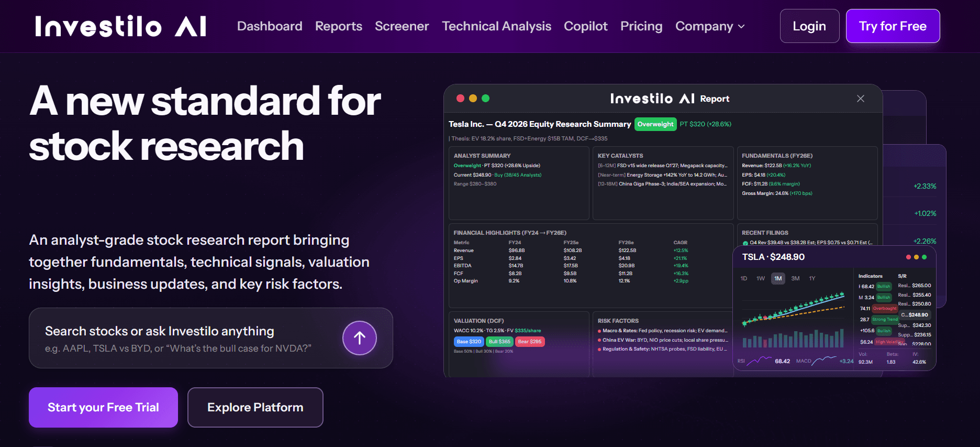Click the current price $248.90 S/R row
This screenshot has width=980, height=447.
pos(914,315)
